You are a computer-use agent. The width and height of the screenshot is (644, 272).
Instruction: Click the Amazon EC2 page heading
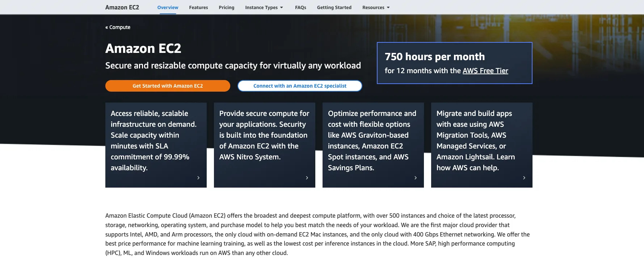click(x=143, y=48)
